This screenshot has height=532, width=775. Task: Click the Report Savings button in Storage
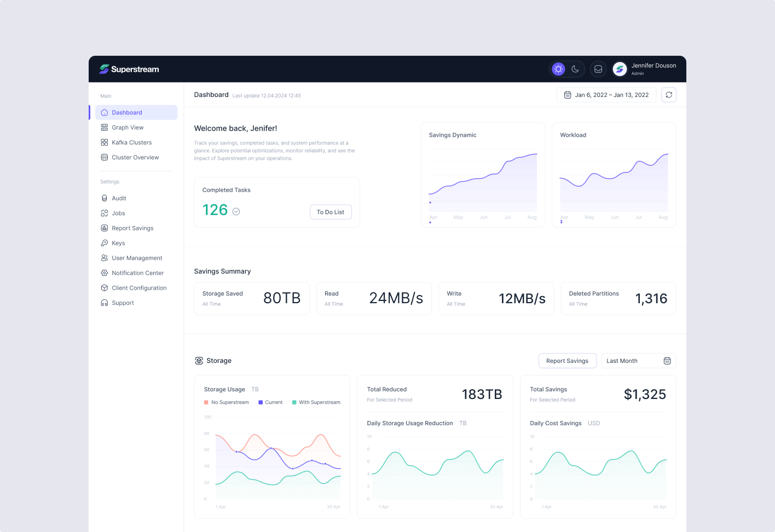click(568, 361)
